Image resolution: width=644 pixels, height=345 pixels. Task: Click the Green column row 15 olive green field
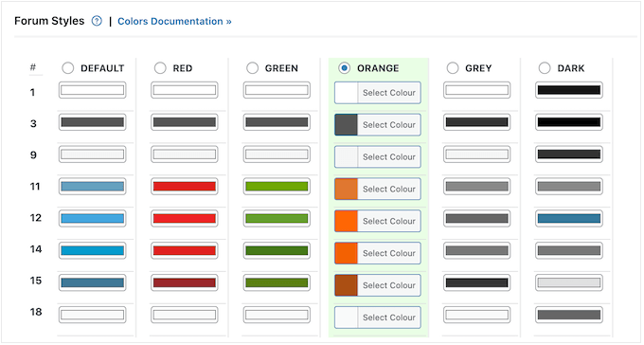(x=277, y=282)
